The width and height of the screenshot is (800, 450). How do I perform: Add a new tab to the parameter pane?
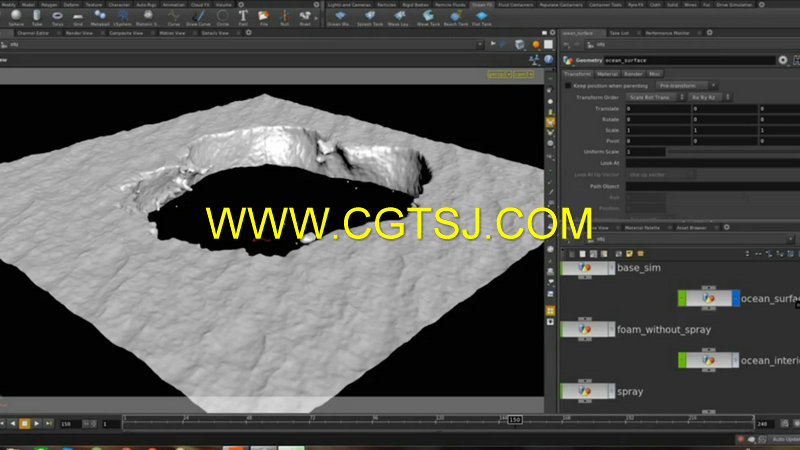710,33
